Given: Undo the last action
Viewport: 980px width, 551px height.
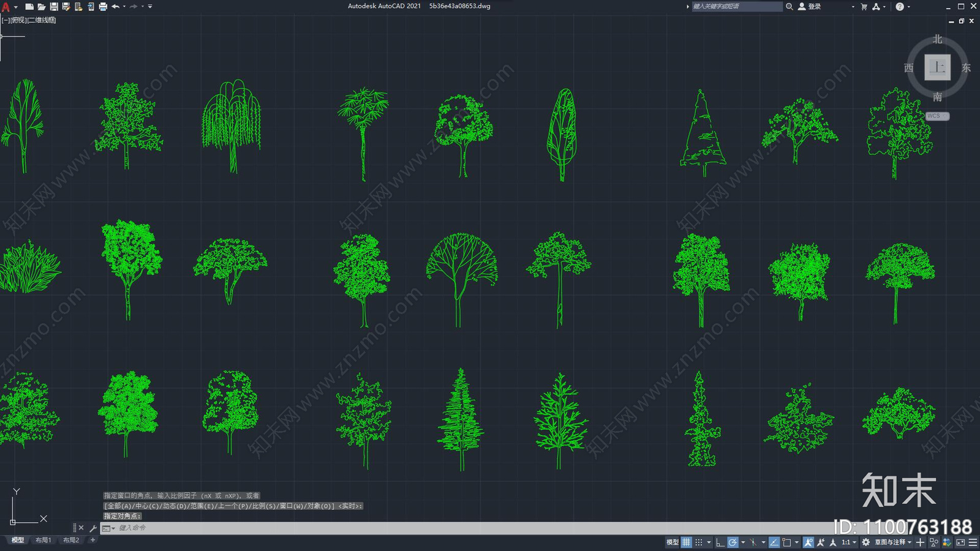Looking at the screenshot, I should pyautogui.click(x=115, y=7).
